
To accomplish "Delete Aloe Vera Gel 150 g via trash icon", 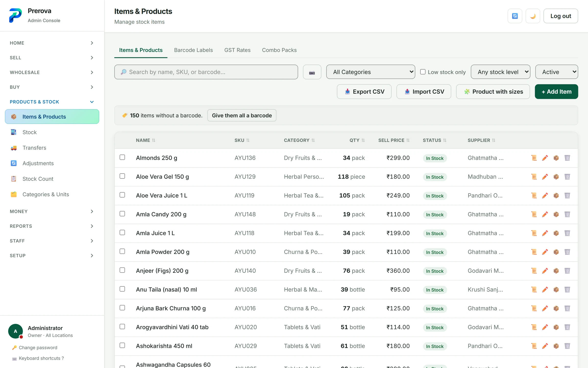I will (567, 177).
